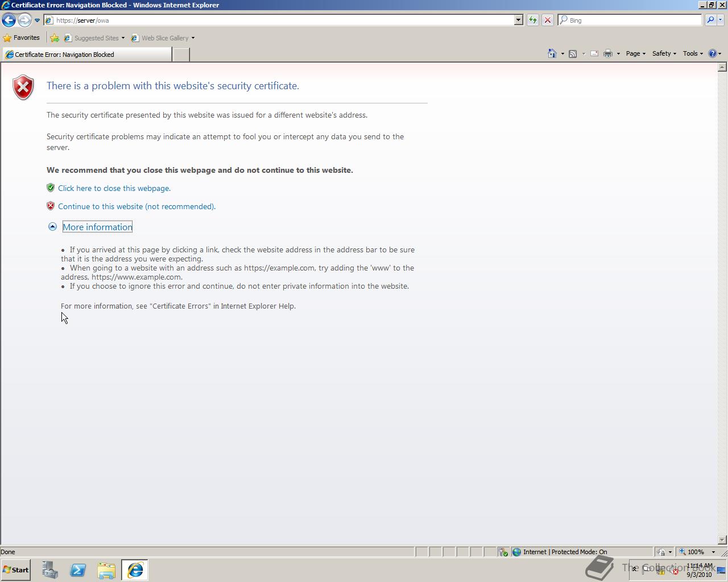
Task: Click the Help question mark icon
Action: [x=712, y=53]
